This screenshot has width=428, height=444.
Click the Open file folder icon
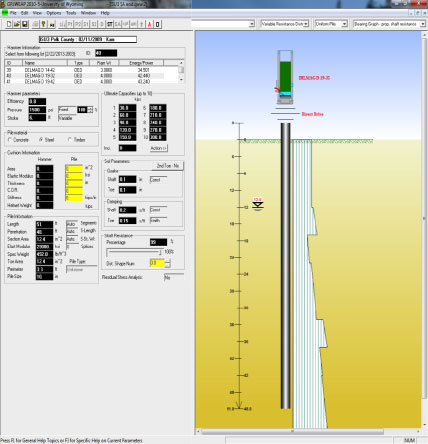coord(17,24)
